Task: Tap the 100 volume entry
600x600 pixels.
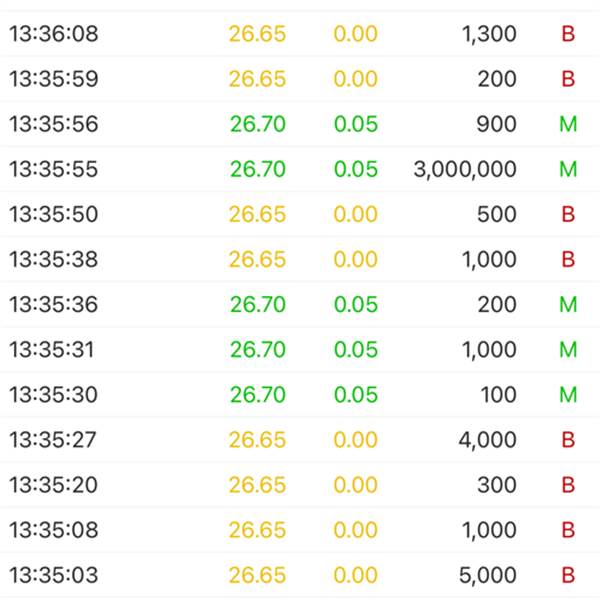Action: click(497, 395)
